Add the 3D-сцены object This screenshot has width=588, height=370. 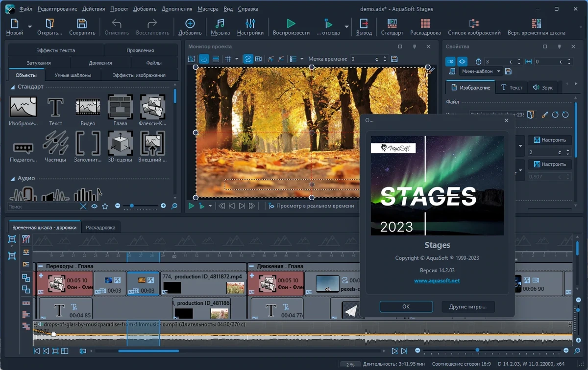[120, 147]
